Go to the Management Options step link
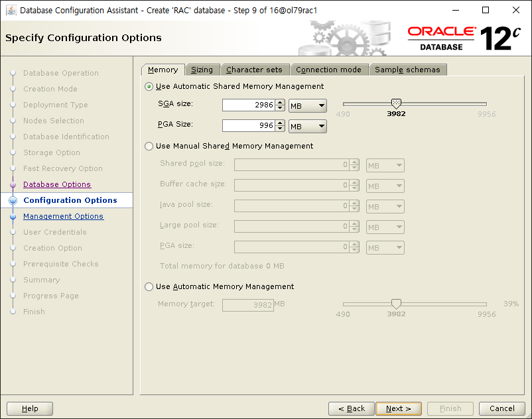Screen dimensions: 532x419 point(63,216)
